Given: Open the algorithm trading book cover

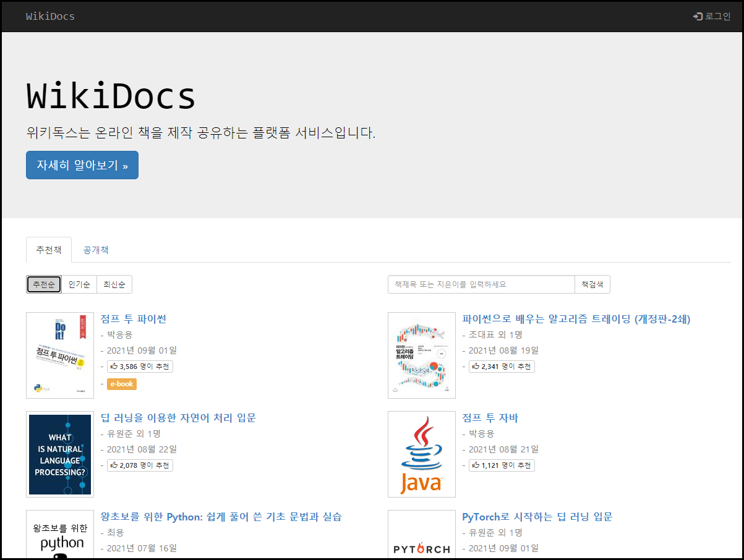Looking at the screenshot, I should (x=422, y=355).
